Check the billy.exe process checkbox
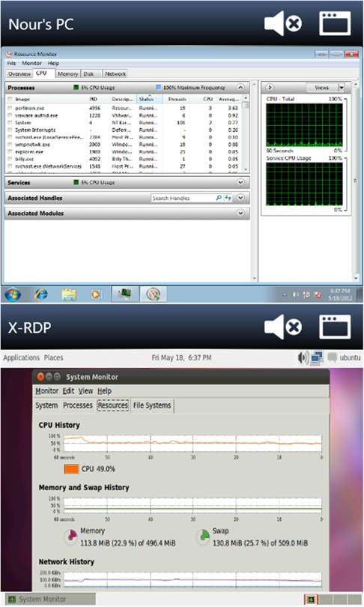Image resolution: width=364 pixels, height=607 pixels. click(9, 159)
